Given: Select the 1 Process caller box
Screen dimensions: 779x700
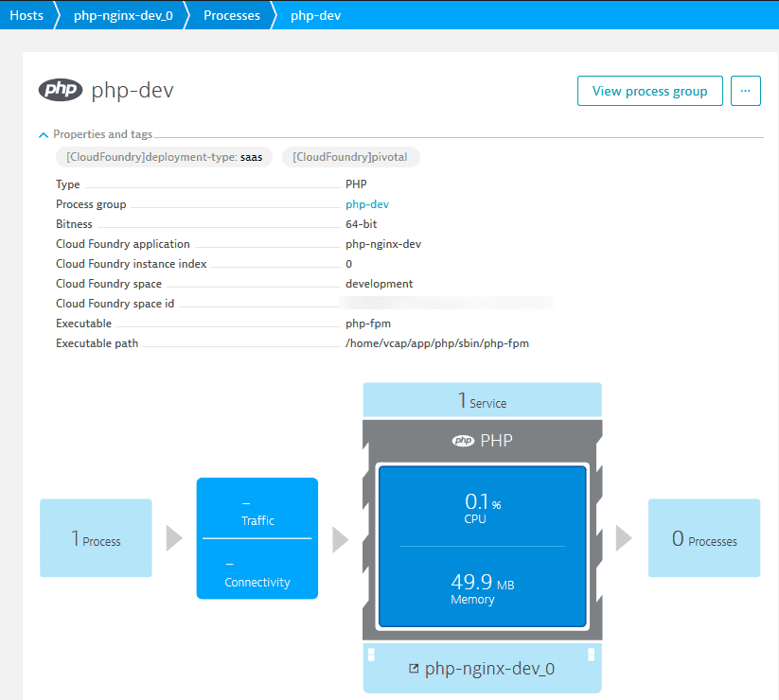Looking at the screenshot, I should coord(96,537).
